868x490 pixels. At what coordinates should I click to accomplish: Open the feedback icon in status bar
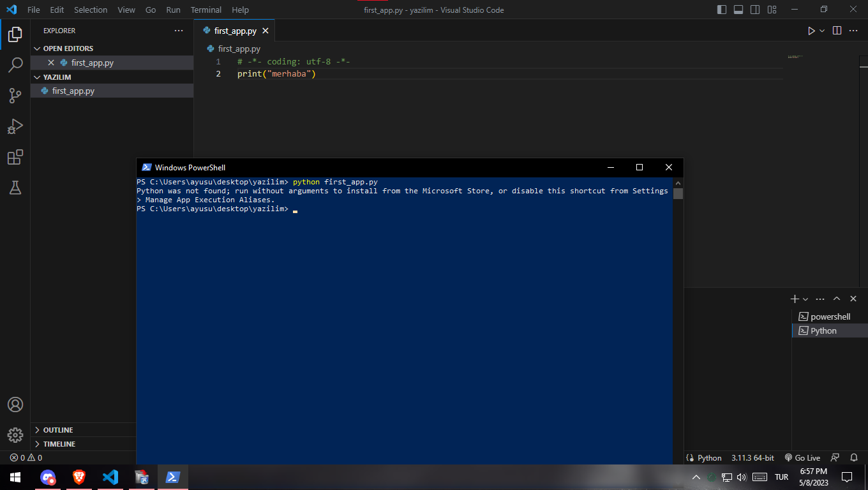(835, 457)
